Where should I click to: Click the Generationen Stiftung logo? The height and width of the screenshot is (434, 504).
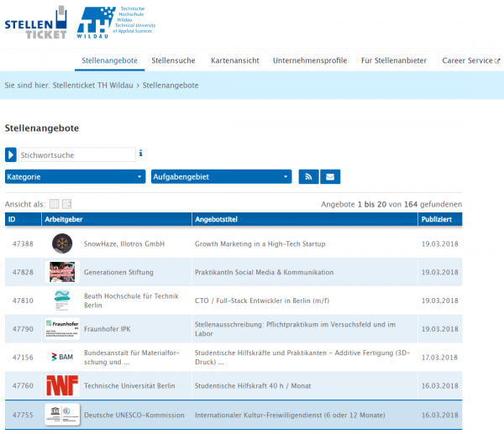click(62, 272)
